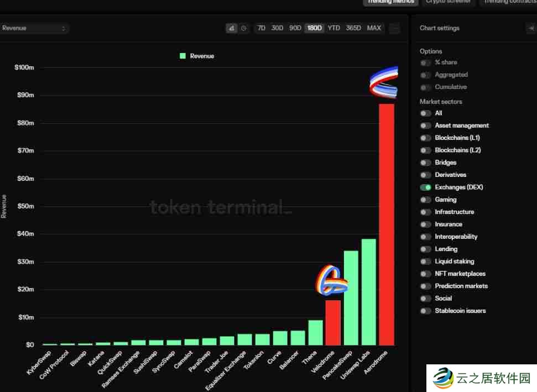This screenshot has height=392, width=537.
Task: Switch to the time series clock icon
Action: click(243, 28)
